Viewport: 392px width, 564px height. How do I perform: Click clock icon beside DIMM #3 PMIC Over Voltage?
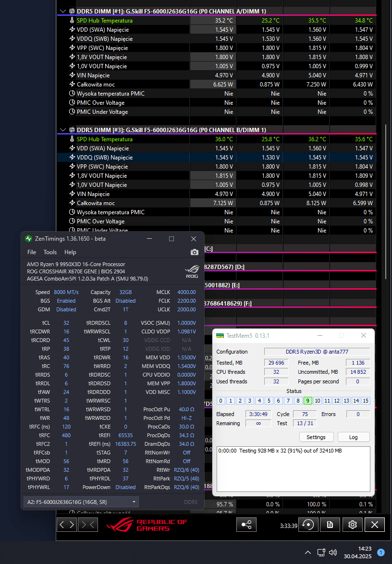(72, 221)
